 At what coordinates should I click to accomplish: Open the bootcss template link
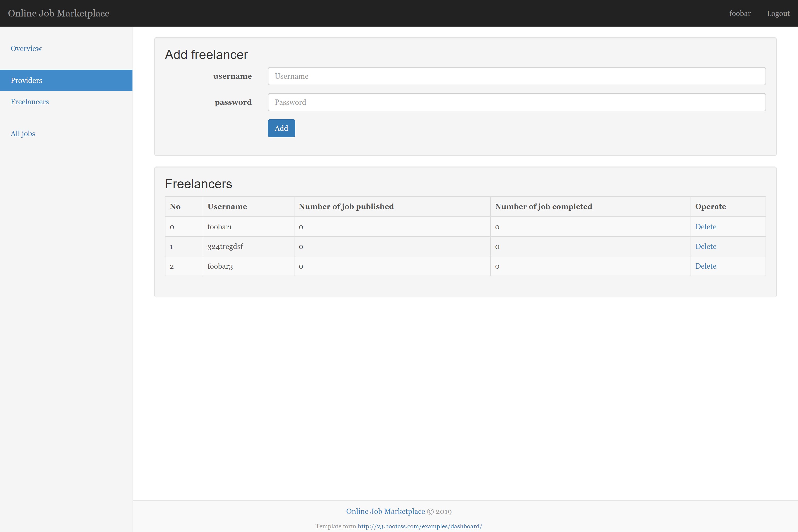(x=420, y=526)
